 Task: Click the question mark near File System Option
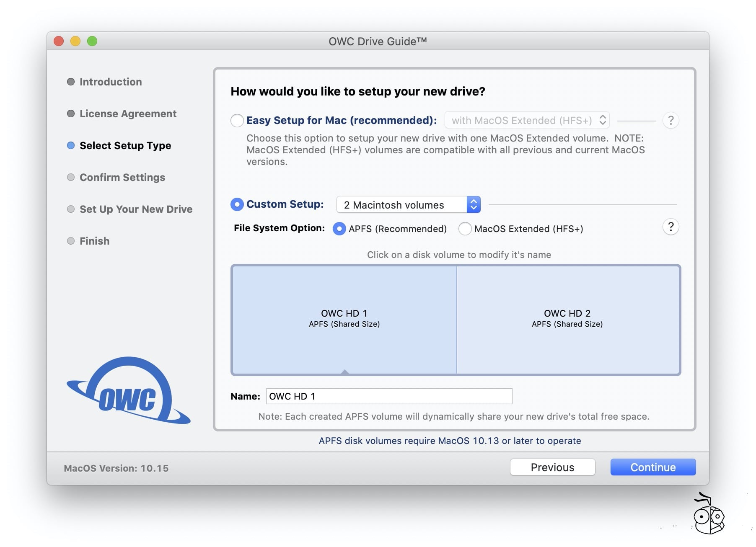pos(671,227)
